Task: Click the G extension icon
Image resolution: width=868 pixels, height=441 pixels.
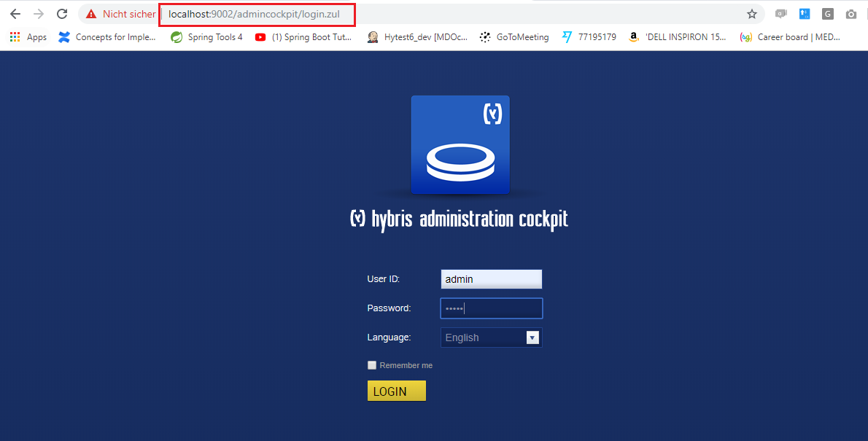Action: click(x=828, y=14)
